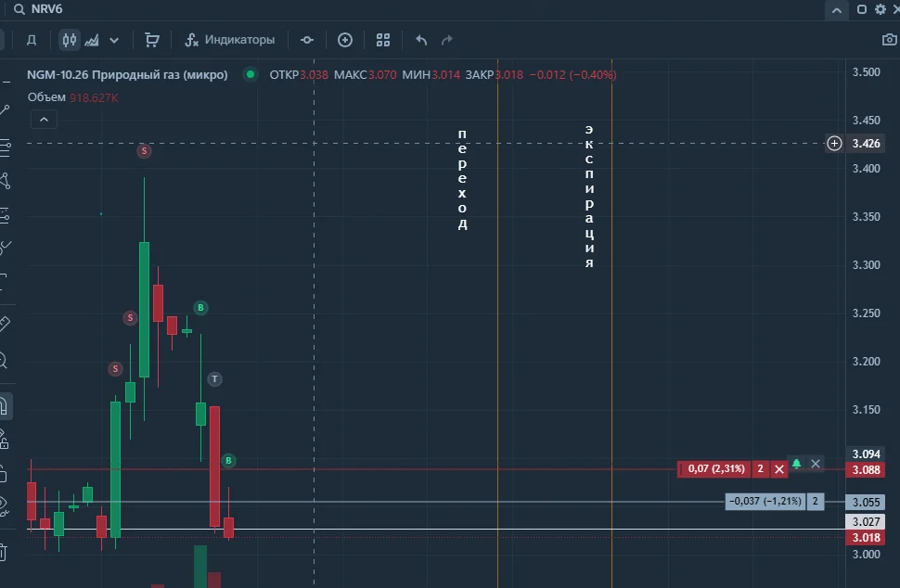
Task: Open the chart style dropdown arrow
Action: (x=114, y=40)
